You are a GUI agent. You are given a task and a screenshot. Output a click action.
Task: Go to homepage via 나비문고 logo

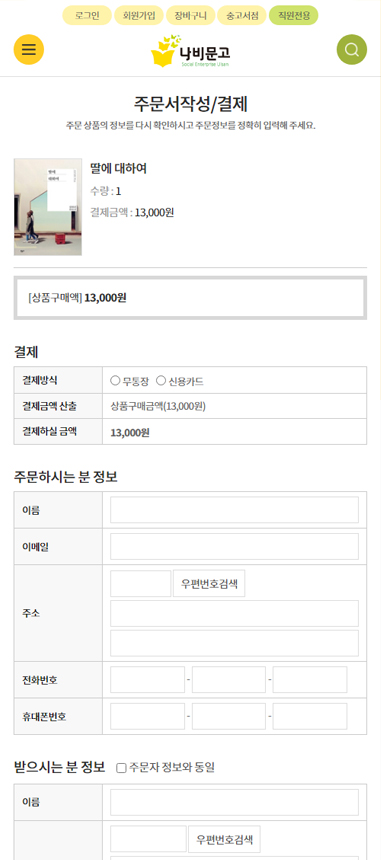pos(190,51)
